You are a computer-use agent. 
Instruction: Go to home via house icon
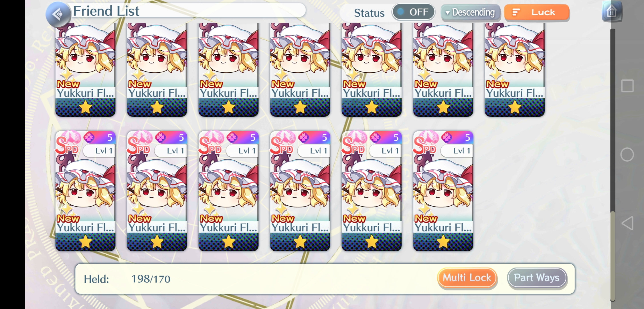(x=612, y=12)
